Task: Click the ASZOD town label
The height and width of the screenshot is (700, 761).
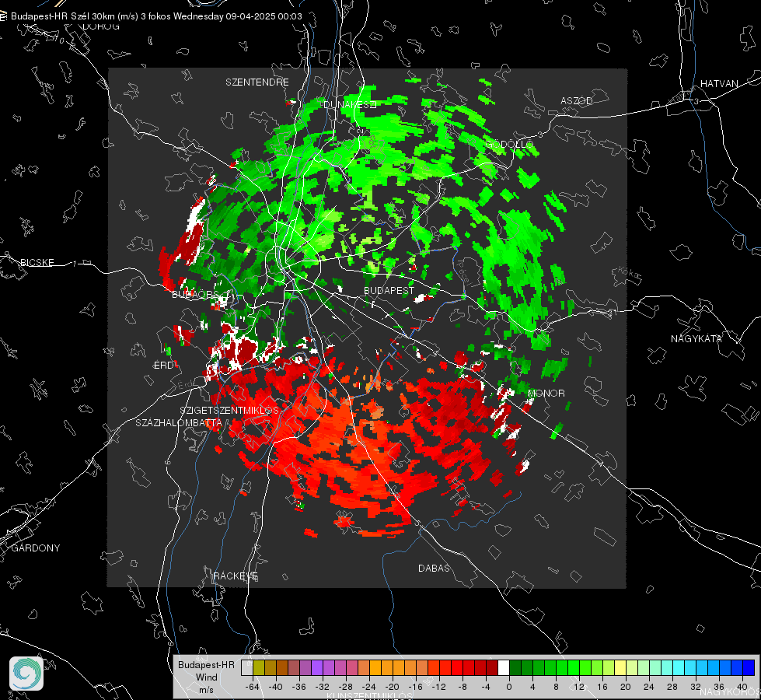Action: [577, 100]
